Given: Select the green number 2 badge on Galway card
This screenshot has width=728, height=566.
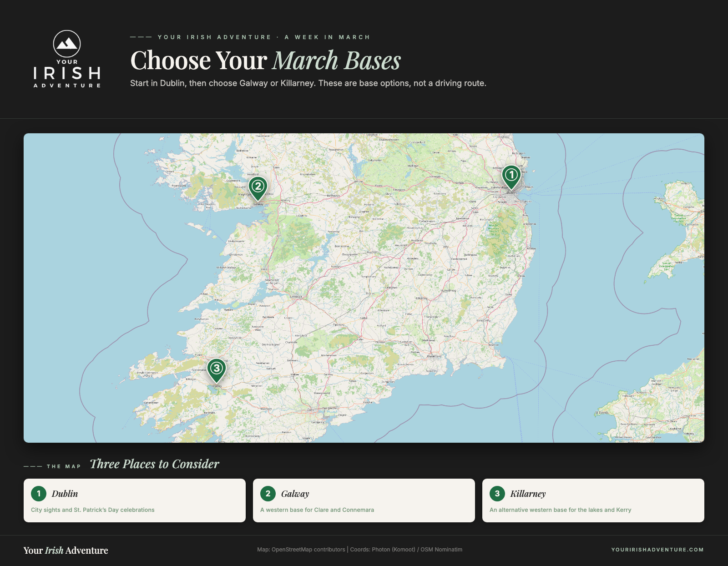Looking at the screenshot, I should [x=268, y=494].
